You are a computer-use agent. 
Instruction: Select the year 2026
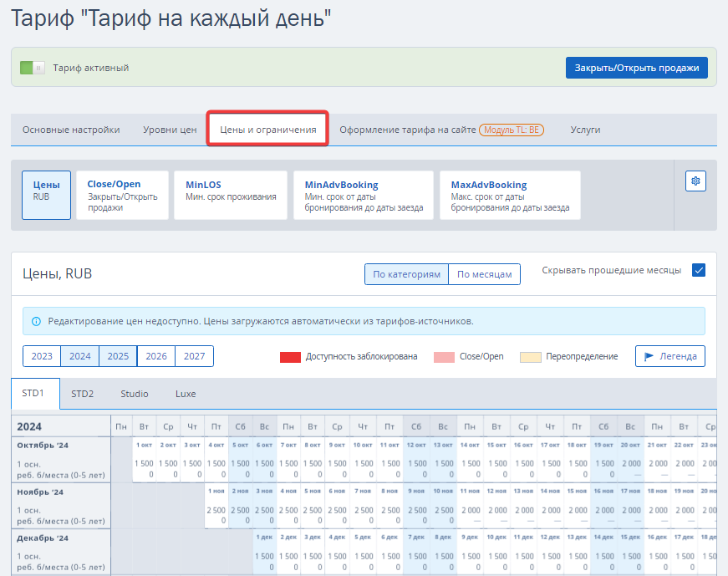point(156,356)
